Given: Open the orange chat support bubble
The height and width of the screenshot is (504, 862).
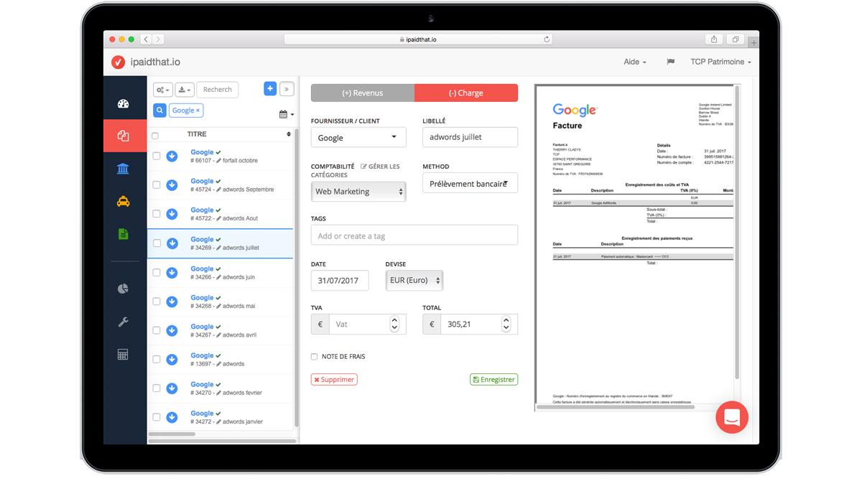Looking at the screenshot, I should (732, 417).
